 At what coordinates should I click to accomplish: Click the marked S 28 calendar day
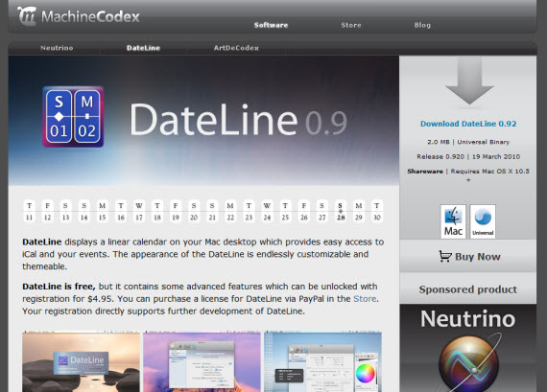click(341, 211)
